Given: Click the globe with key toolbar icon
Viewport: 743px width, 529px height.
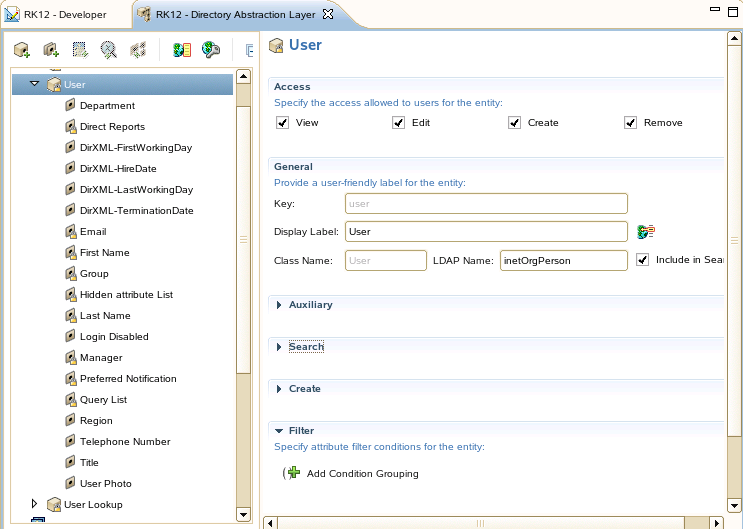Looking at the screenshot, I should [211, 50].
